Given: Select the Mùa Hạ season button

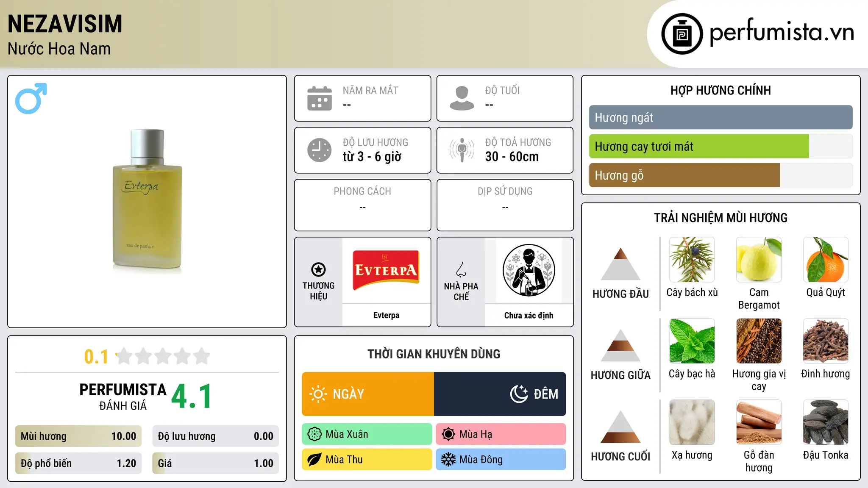Looking at the screenshot, I should pos(501,434).
